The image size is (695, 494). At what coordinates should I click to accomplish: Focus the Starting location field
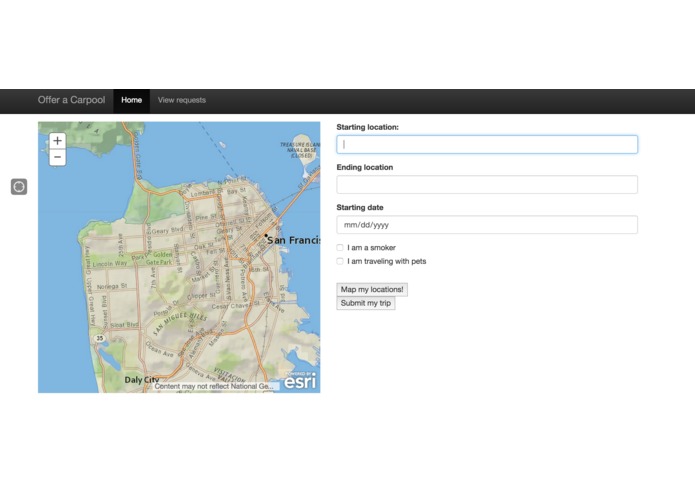click(x=487, y=144)
